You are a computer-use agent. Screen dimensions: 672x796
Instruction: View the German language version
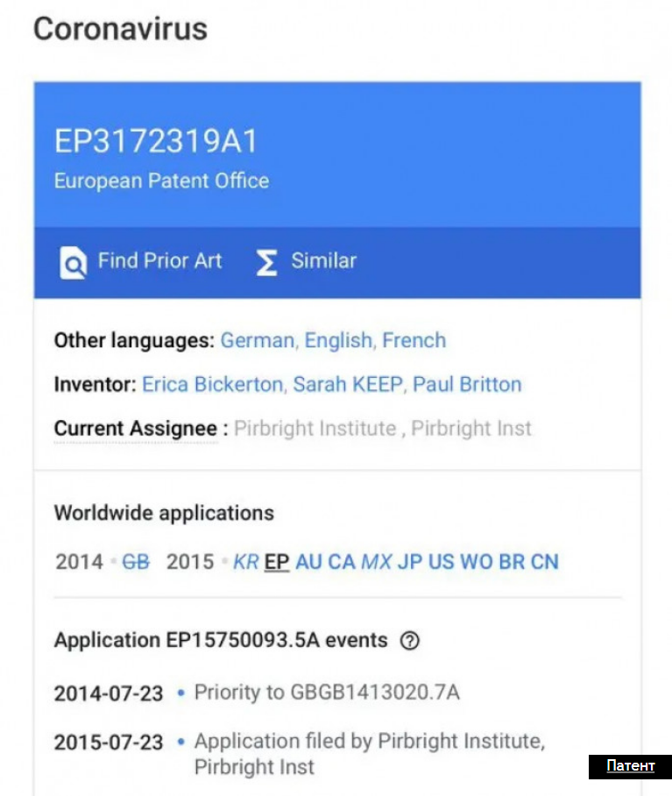coord(257,341)
